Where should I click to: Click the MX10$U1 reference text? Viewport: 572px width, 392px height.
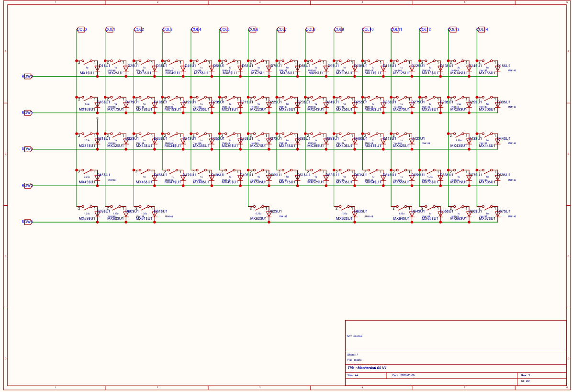[344, 73]
